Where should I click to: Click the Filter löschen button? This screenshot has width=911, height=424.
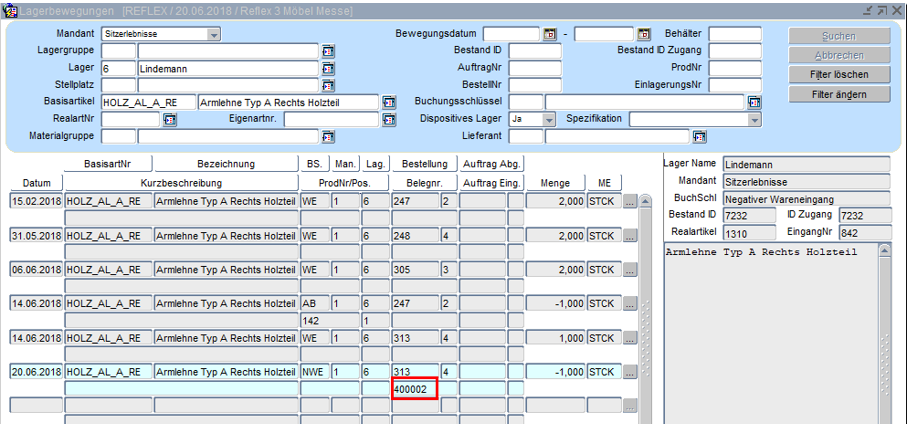click(x=838, y=75)
